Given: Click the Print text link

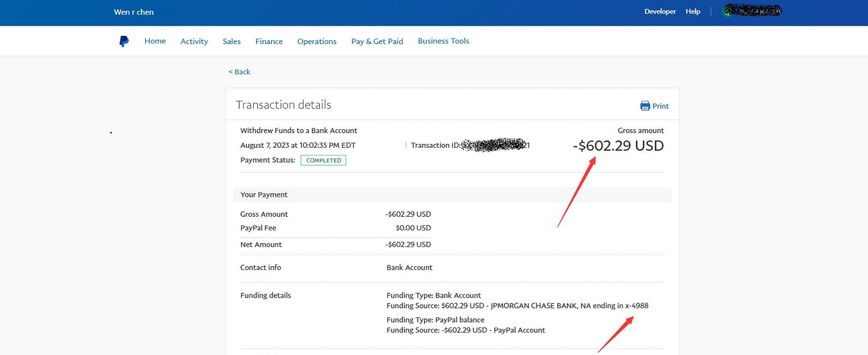Looking at the screenshot, I should pos(661,106).
